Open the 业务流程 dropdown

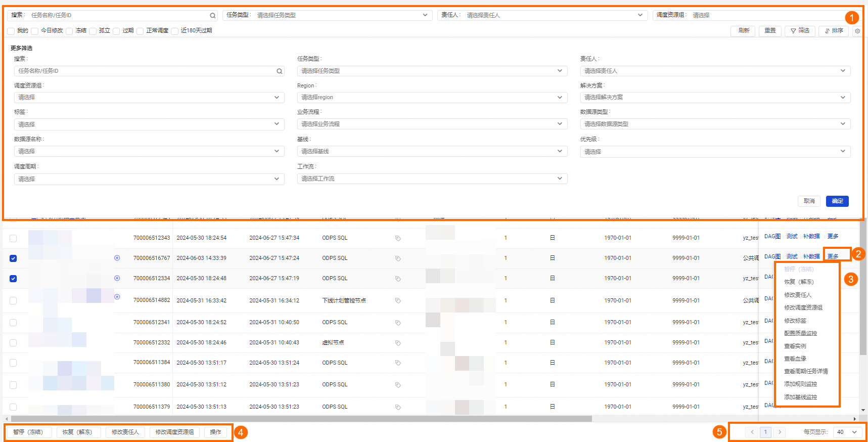[x=432, y=124]
